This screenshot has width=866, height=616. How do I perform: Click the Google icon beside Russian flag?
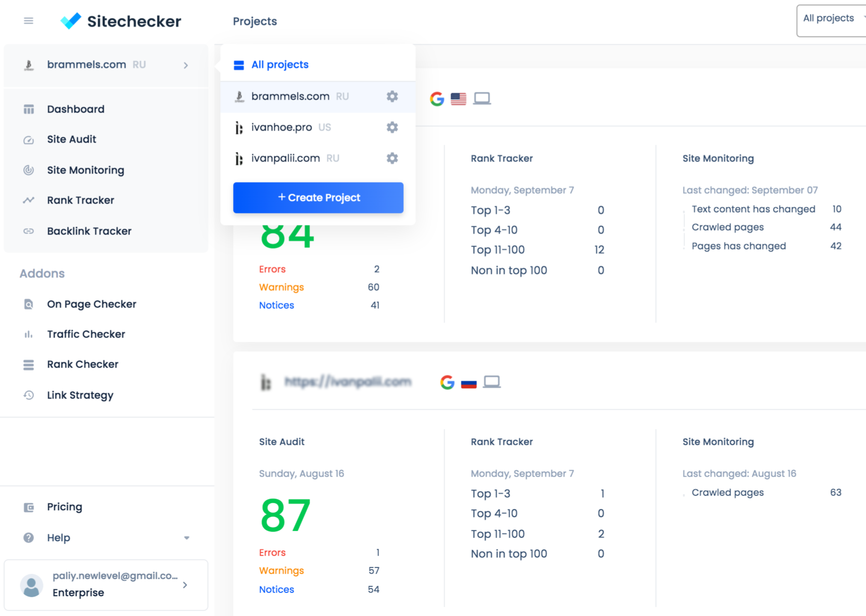coord(448,382)
